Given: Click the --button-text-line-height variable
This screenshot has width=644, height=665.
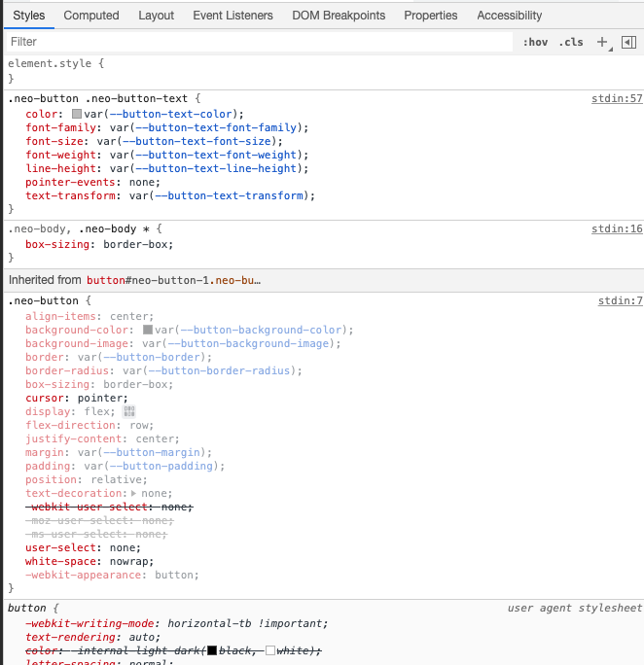Looking at the screenshot, I should tap(216, 168).
